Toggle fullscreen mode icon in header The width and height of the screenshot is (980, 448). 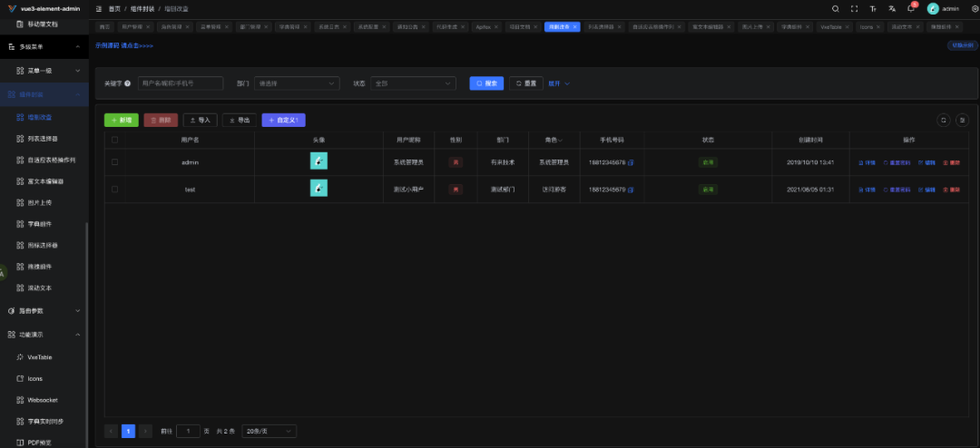(x=855, y=9)
